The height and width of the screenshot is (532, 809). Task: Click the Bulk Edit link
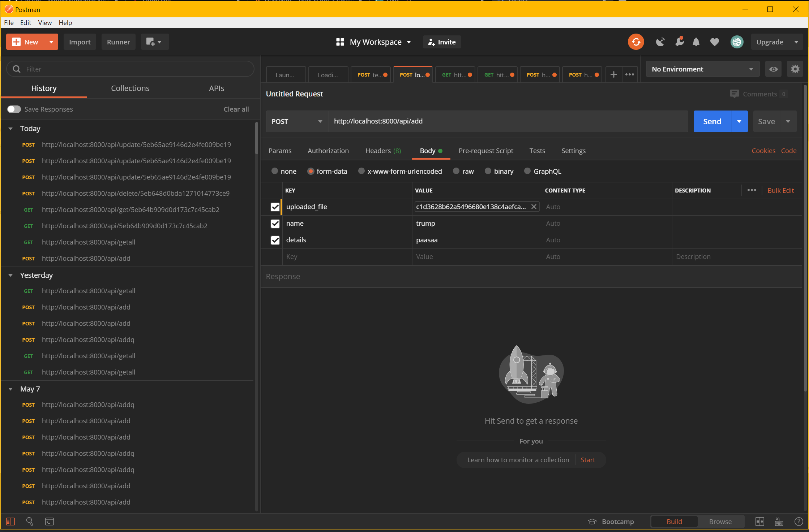coord(780,190)
